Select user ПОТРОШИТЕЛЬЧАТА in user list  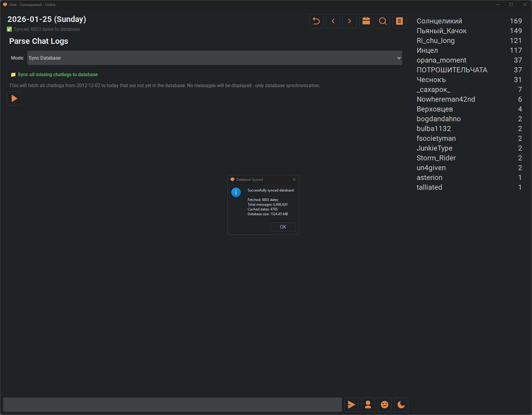coord(452,70)
